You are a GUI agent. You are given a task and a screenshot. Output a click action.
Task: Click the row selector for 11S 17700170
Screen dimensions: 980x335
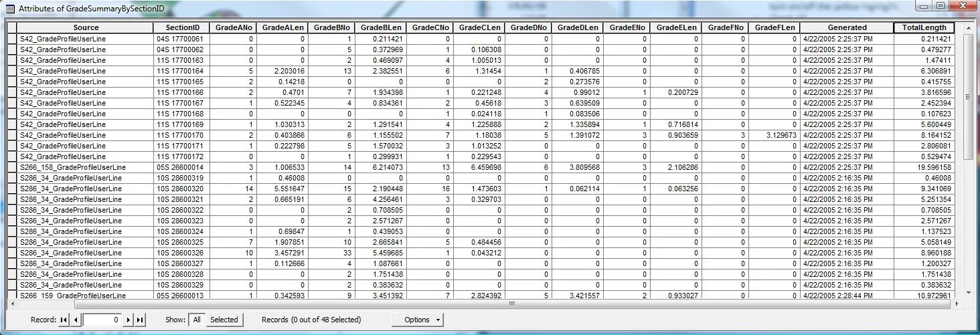click(x=12, y=135)
